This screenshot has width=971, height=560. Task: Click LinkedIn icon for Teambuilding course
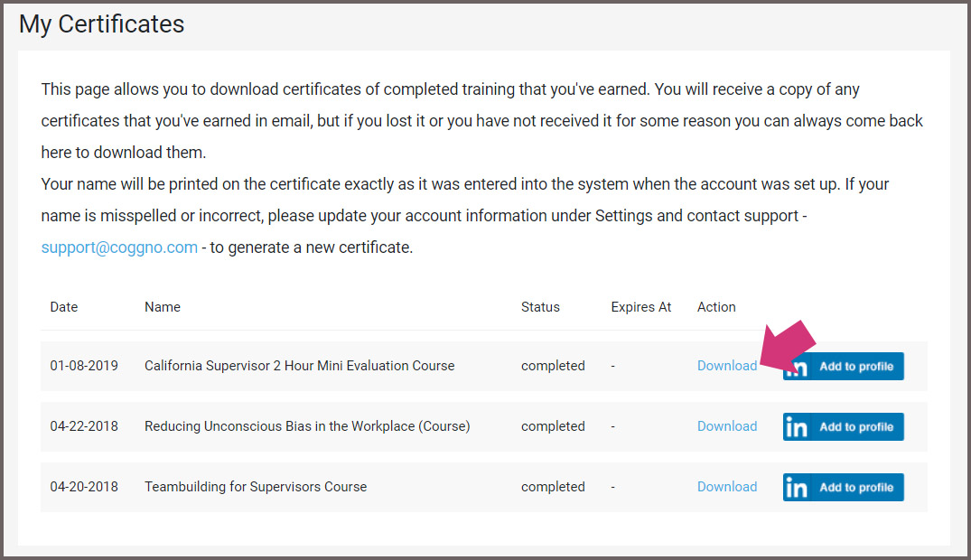point(797,488)
